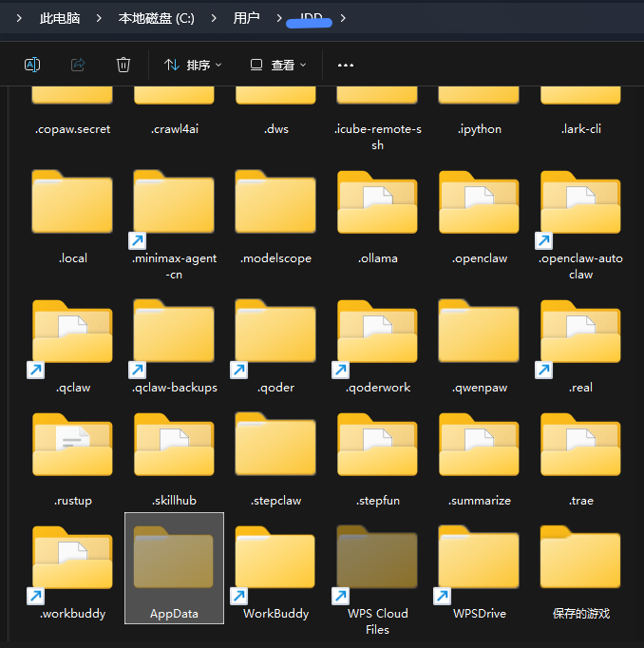
Task: Click the .ipython folder name
Action: point(479,129)
